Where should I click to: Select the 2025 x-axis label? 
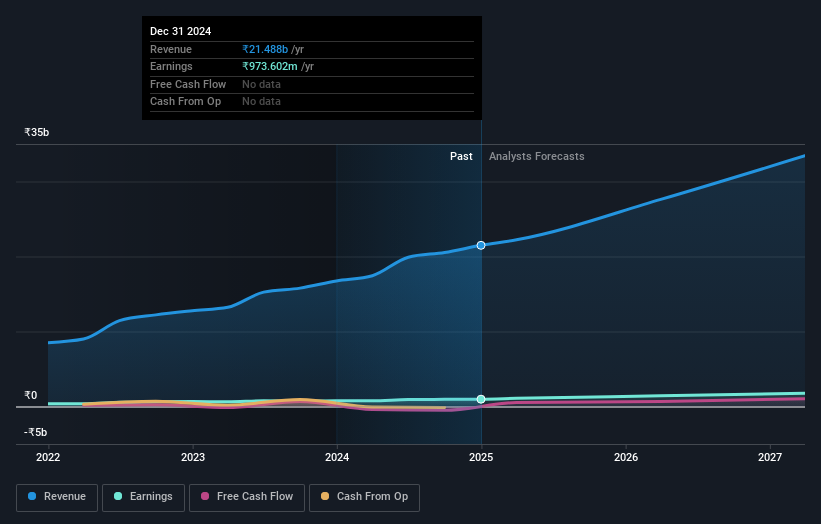click(481, 457)
